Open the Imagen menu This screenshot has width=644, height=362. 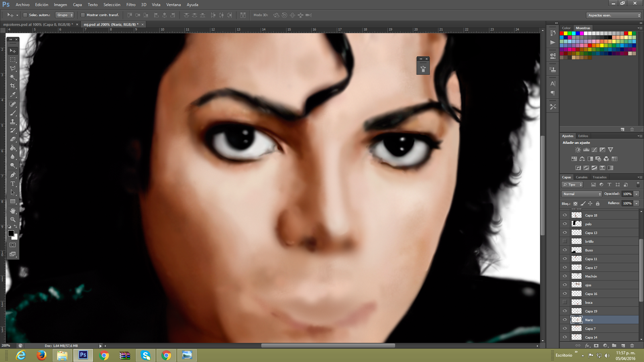60,5
